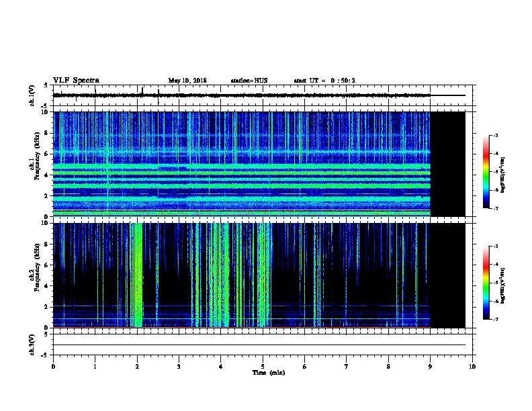532x411 pixels.
Task: Click the "Time (min)" x-axis label
Action: [269, 373]
